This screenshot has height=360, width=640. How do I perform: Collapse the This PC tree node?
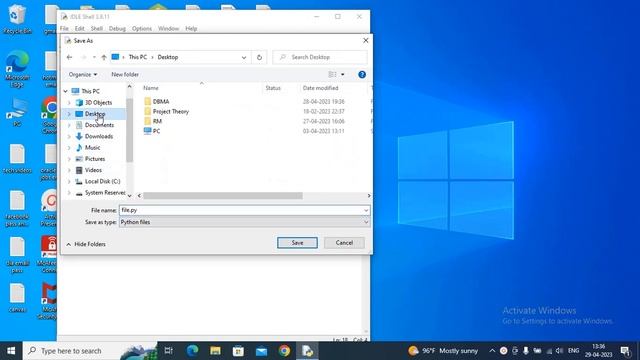click(66, 91)
